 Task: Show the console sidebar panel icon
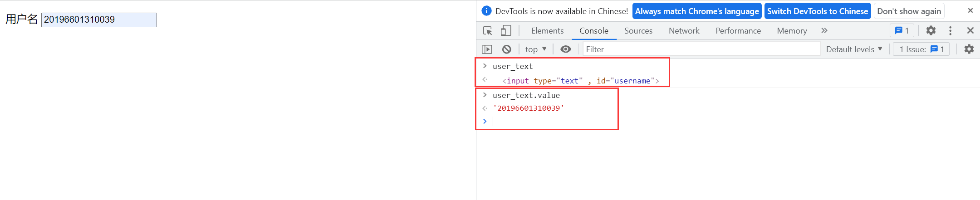[487, 49]
